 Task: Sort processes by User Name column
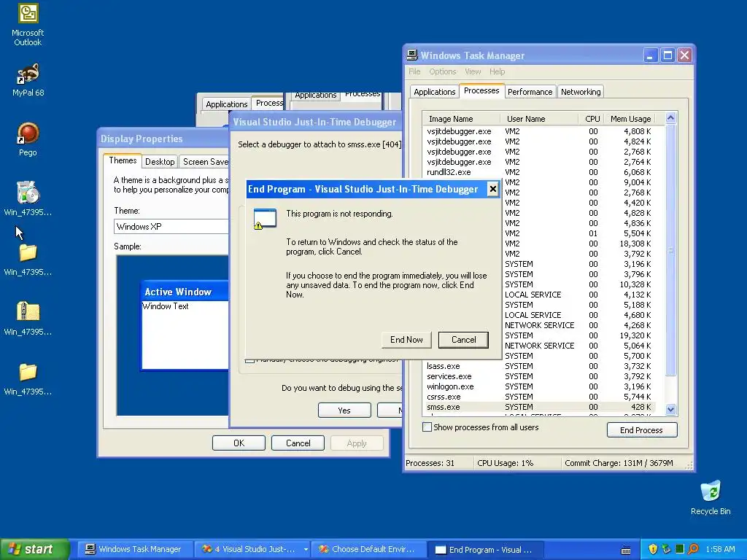[x=539, y=119]
